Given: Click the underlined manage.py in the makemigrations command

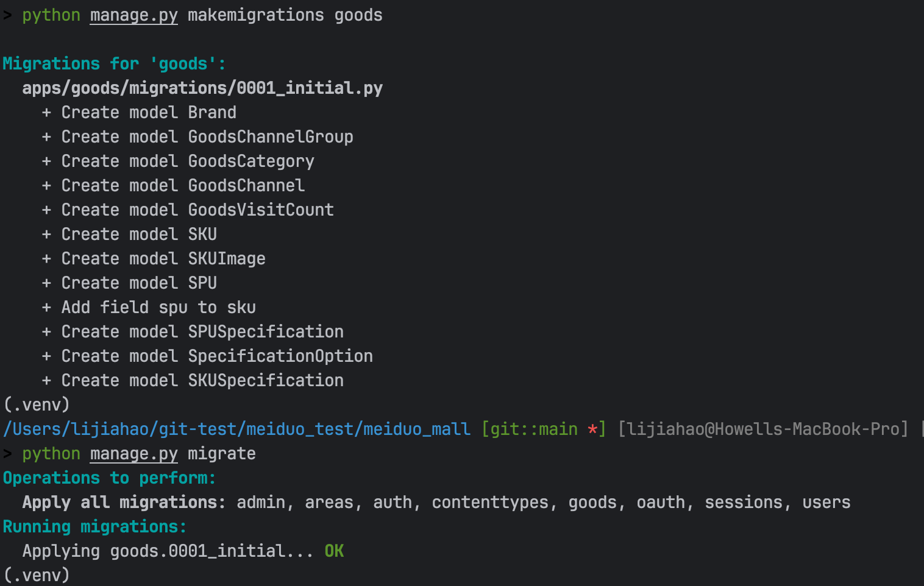Looking at the screenshot, I should pyautogui.click(x=134, y=15).
